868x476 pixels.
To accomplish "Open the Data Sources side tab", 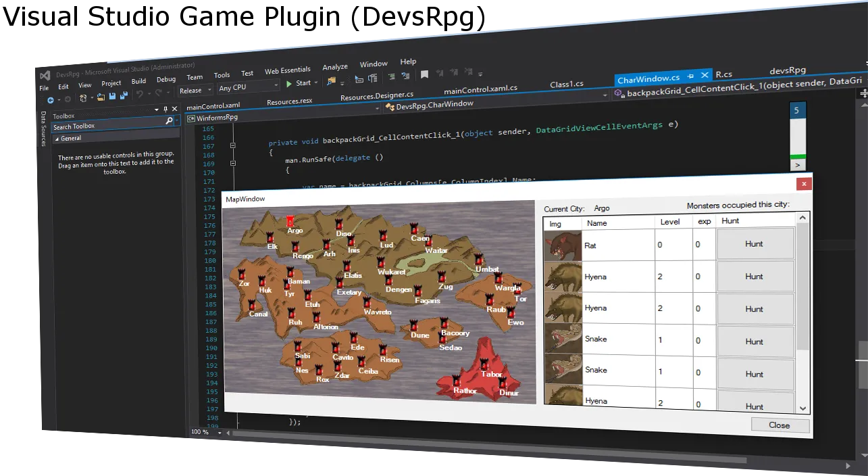I will (43, 128).
